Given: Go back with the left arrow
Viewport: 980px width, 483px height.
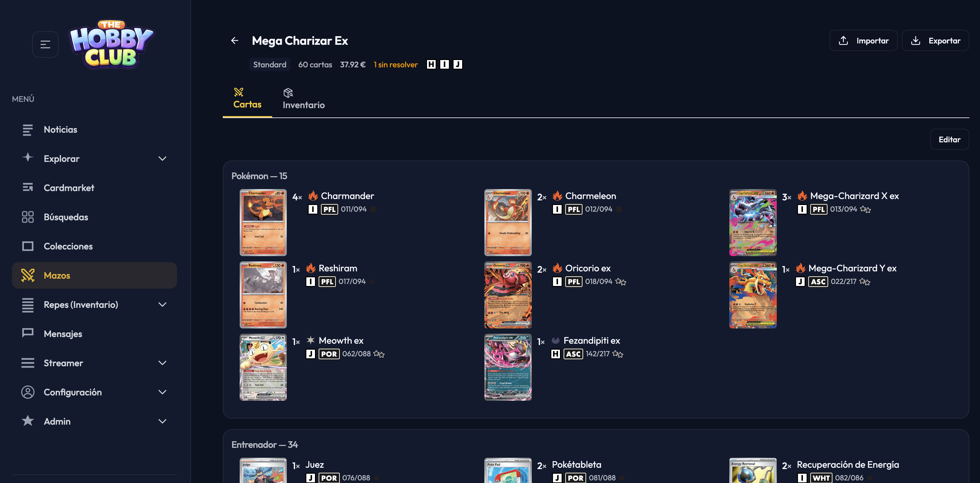Looking at the screenshot, I should point(235,40).
